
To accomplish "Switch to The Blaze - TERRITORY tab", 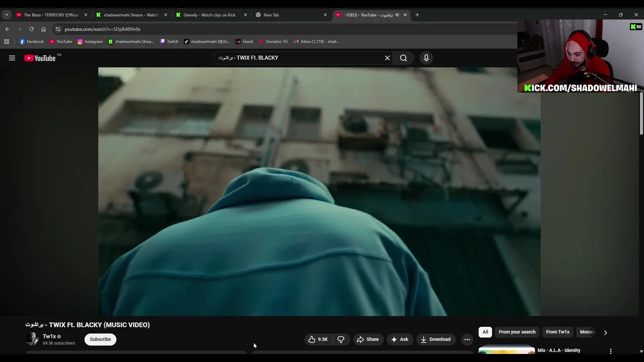I will (51, 15).
